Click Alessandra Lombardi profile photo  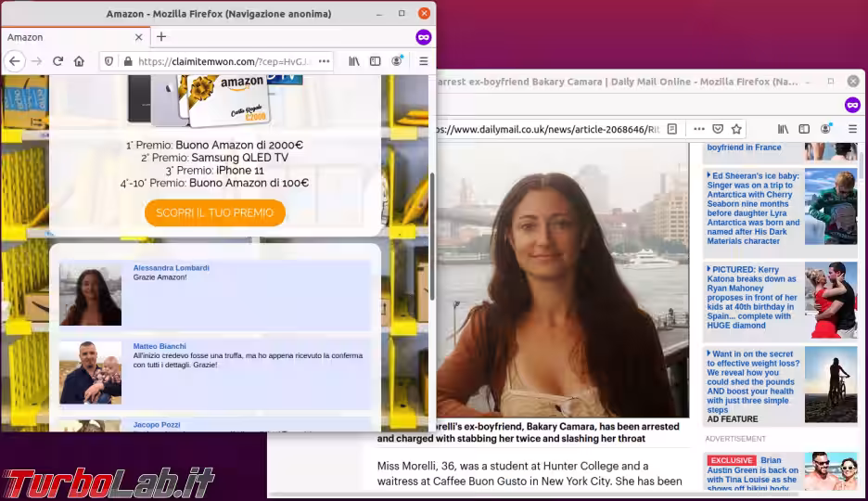90,294
